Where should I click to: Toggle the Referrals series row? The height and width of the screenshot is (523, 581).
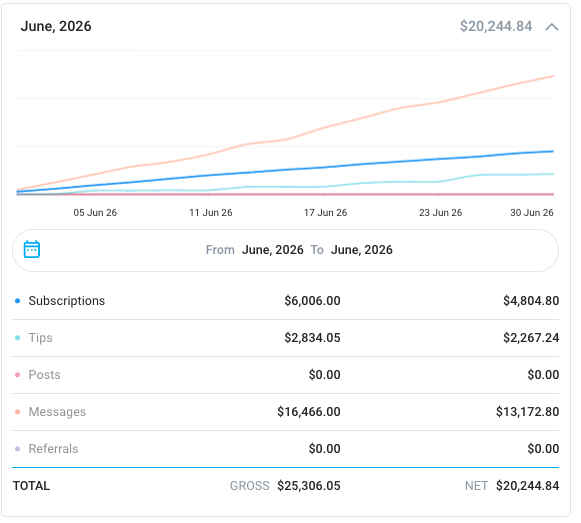285,449
